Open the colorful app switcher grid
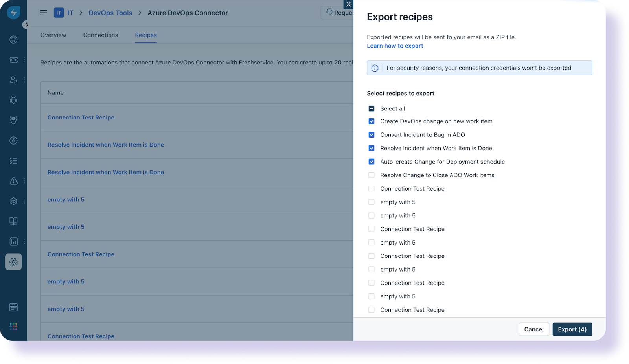 coord(13,326)
